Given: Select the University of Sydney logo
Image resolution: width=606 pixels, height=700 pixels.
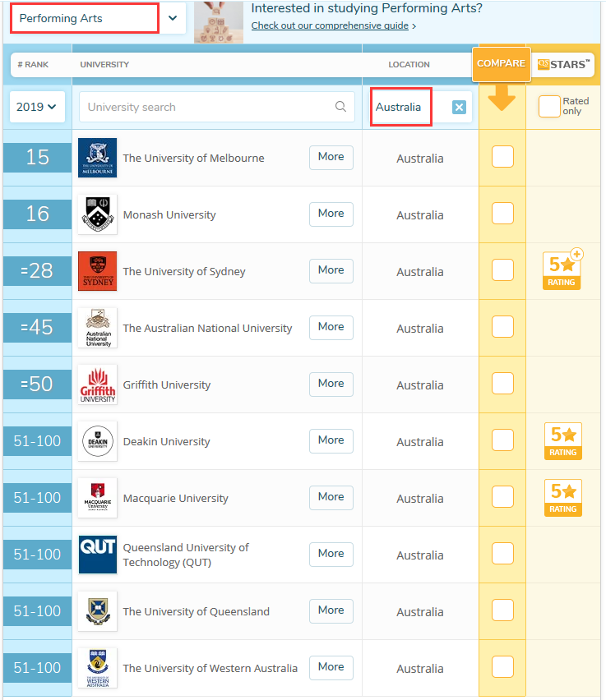Looking at the screenshot, I should (97, 271).
